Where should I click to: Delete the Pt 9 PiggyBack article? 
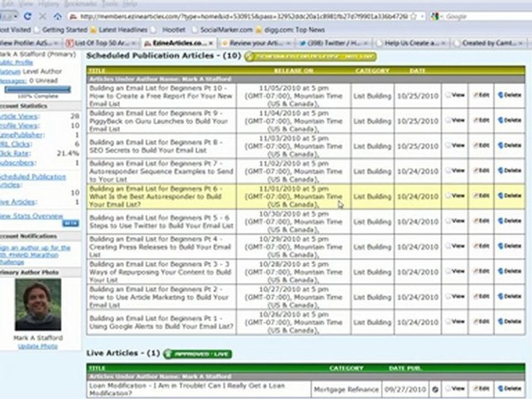click(510, 120)
